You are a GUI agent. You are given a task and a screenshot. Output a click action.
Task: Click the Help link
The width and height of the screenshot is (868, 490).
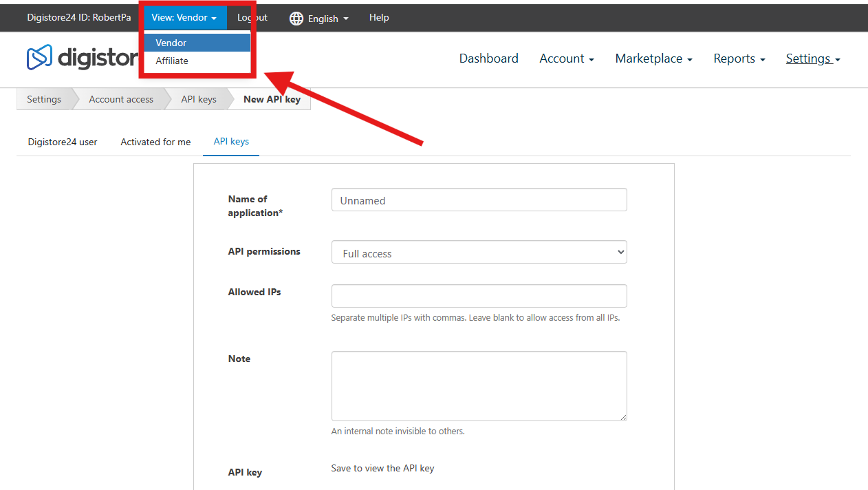[379, 18]
